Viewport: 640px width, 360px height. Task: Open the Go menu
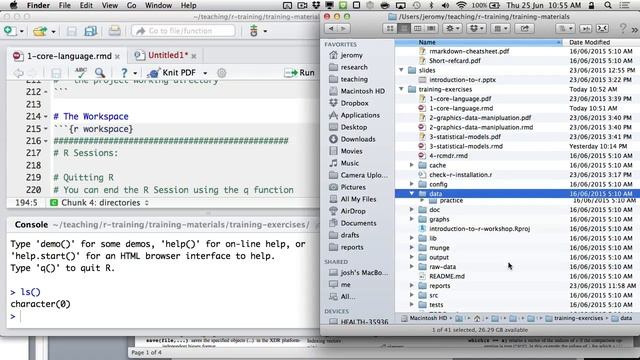131,5
